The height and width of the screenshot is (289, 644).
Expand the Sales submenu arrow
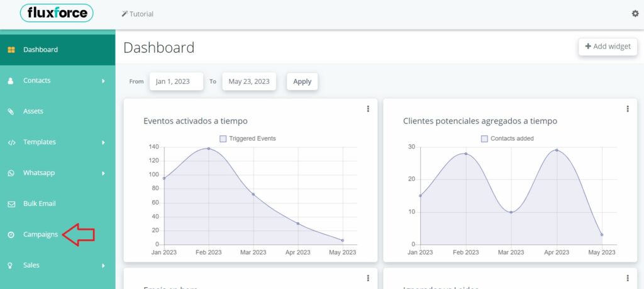pos(104,266)
